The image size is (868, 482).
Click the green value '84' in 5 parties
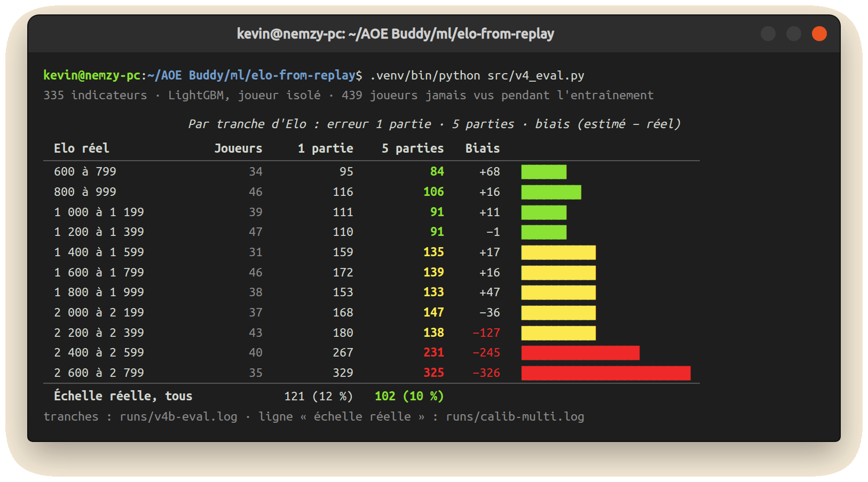tap(437, 171)
